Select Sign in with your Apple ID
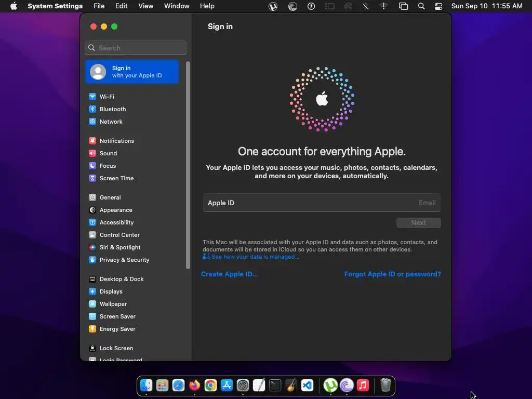Screen dimensions: 532x399 [132, 72]
